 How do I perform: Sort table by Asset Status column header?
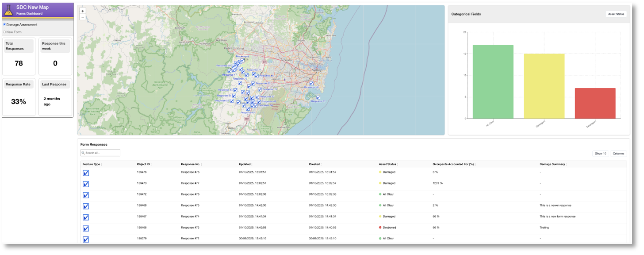click(x=388, y=164)
